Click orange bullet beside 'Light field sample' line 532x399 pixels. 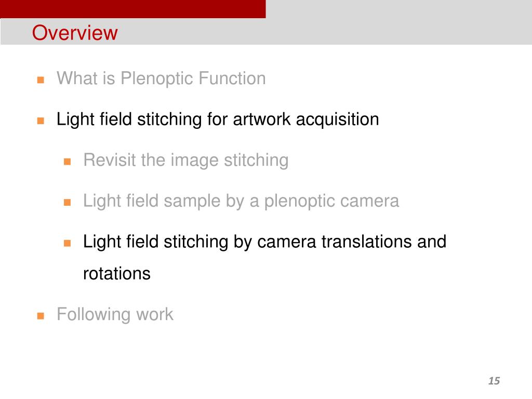point(67,203)
